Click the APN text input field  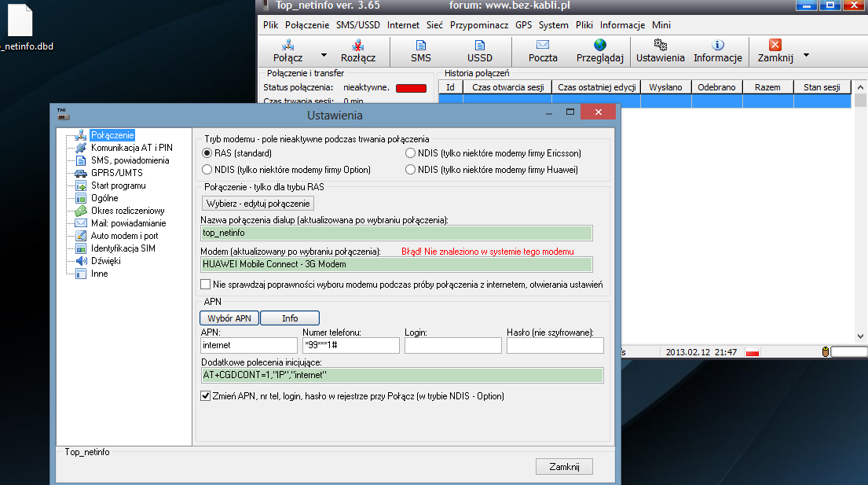click(x=249, y=345)
